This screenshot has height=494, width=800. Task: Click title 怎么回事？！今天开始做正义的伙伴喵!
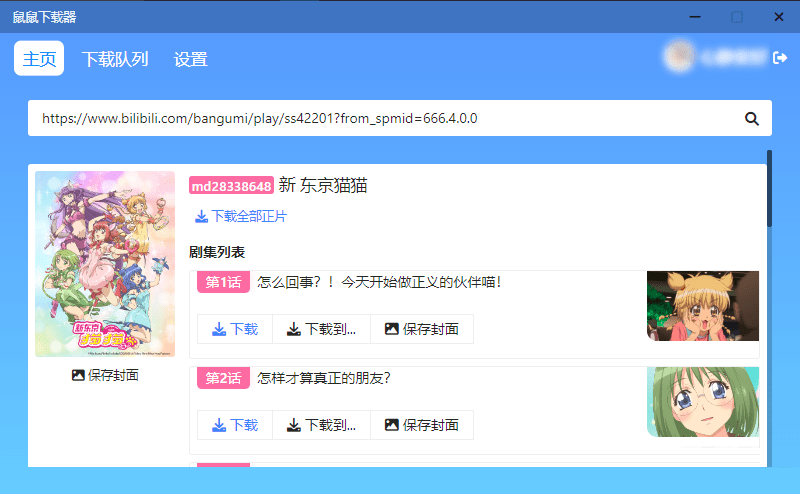(x=379, y=282)
